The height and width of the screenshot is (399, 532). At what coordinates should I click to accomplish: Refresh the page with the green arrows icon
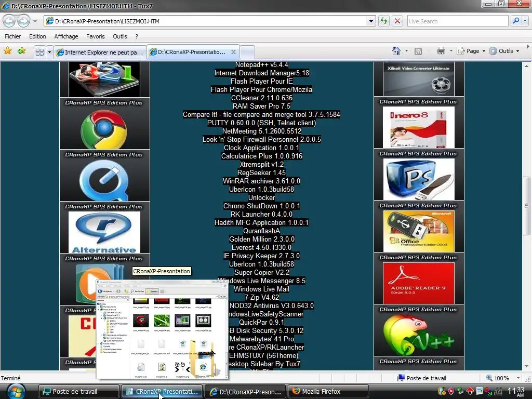[x=384, y=21]
